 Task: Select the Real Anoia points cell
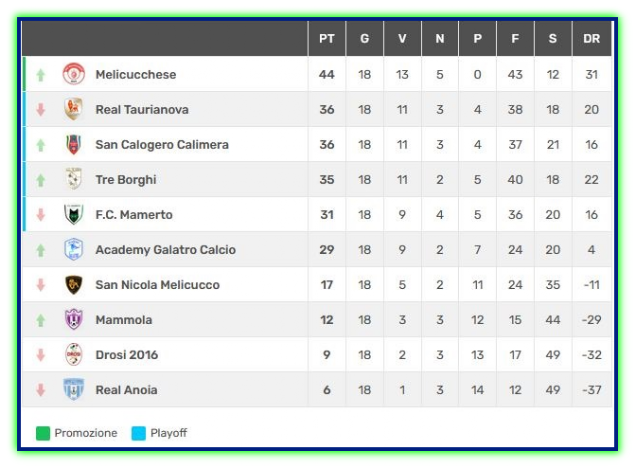coord(327,390)
